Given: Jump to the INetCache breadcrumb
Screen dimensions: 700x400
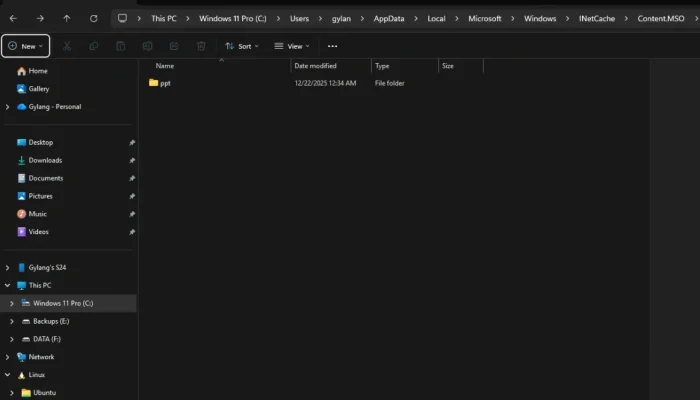Looking at the screenshot, I should 597,18.
